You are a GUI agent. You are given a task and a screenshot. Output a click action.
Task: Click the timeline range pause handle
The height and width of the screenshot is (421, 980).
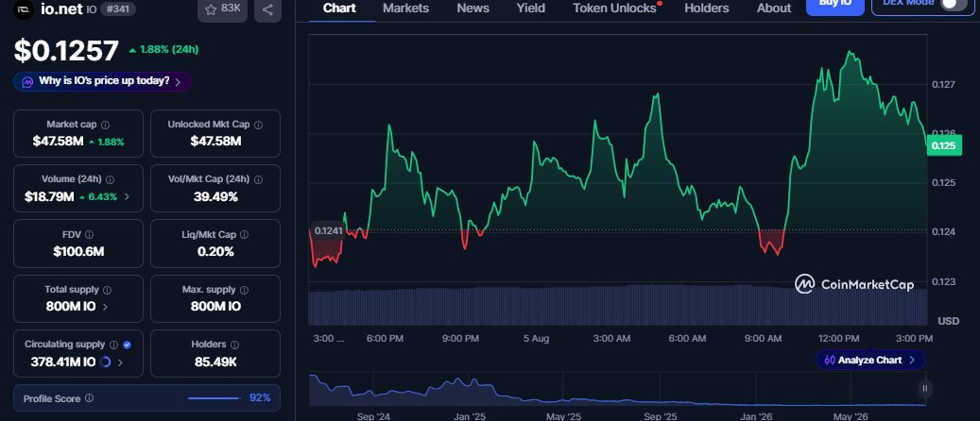(x=924, y=389)
